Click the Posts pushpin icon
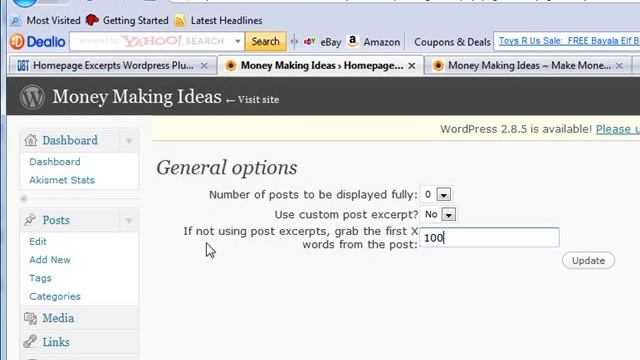 tap(30, 220)
